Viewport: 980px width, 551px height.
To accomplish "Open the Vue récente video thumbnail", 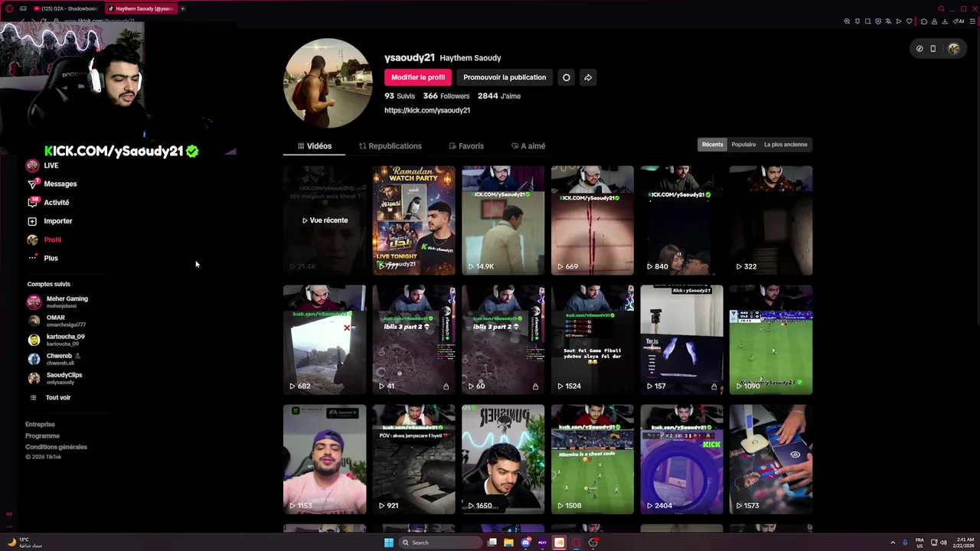I will coord(325,220).
